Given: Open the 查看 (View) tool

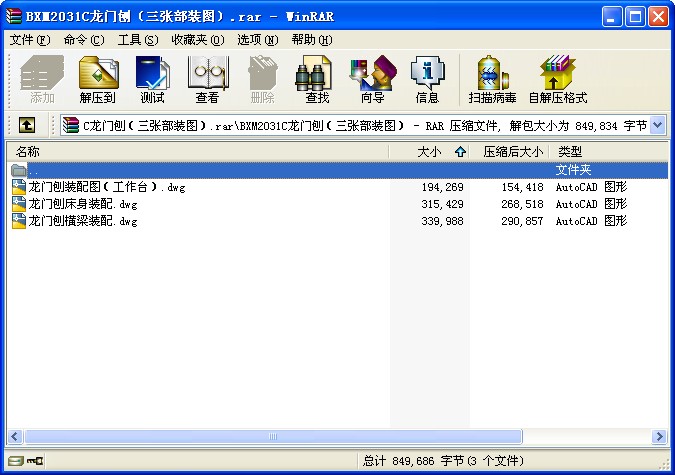Looking at the screenshot, I should [x=207, y=79].
